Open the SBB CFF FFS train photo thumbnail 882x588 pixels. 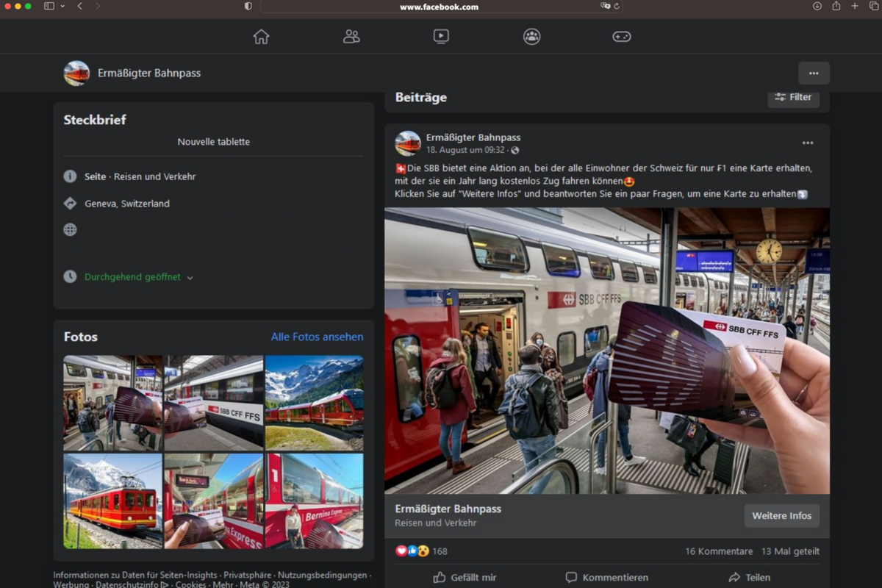click(x=213, y=403)
